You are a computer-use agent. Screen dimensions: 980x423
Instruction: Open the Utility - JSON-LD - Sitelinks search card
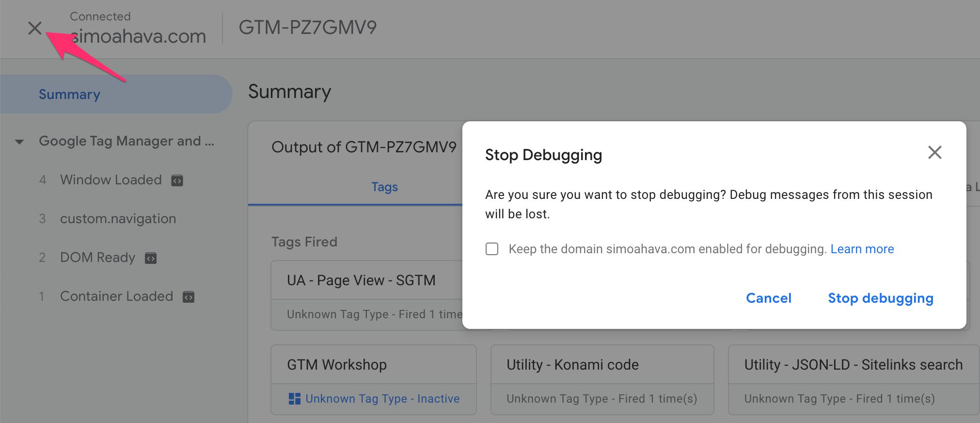click(854, 379)
